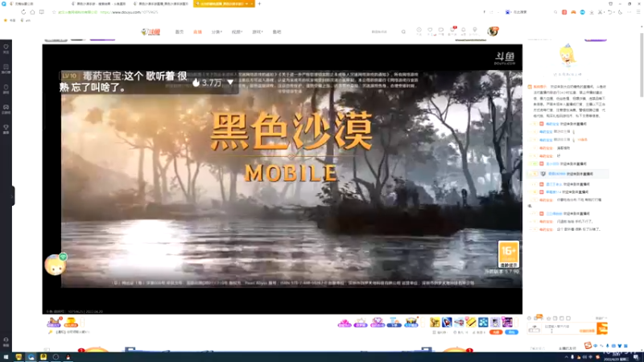The width and height of the screenshot is (644, 362).
Task: Click the blue gift-bar activity icon
Action: coord(394,323)
